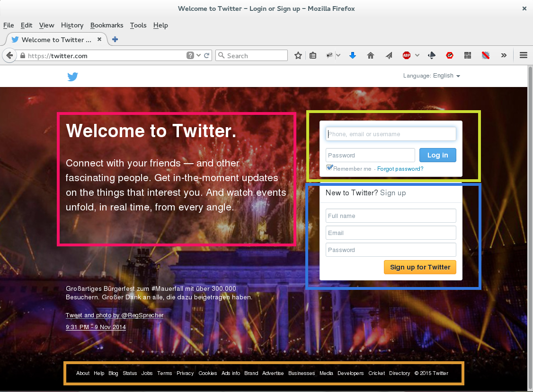
Task: Toggle the Remember me checkbox
Action: point(329,167)
